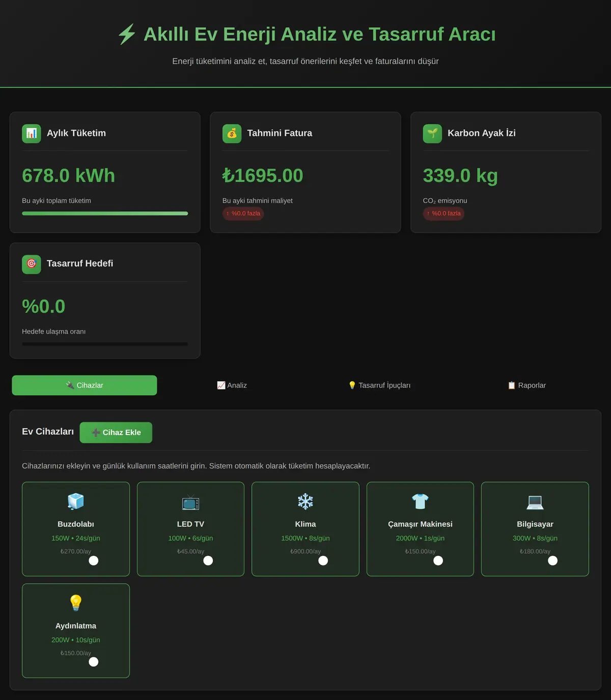Screen dimensions: 611x700
Task: Click the Bilgisayar ₺180.00/ay cost
Action: (x=535, y=551)
